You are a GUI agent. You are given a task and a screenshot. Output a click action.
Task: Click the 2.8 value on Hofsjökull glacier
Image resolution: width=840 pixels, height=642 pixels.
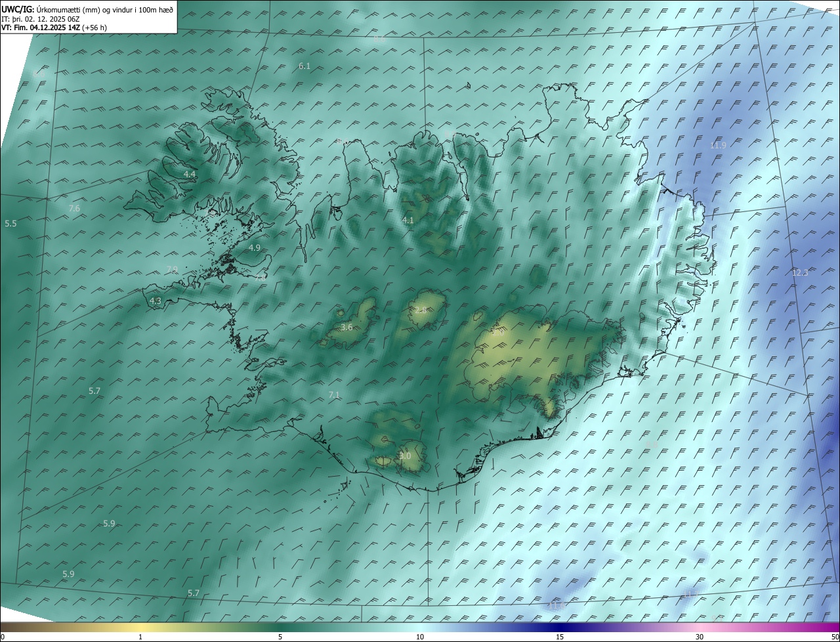coord(421,310)
